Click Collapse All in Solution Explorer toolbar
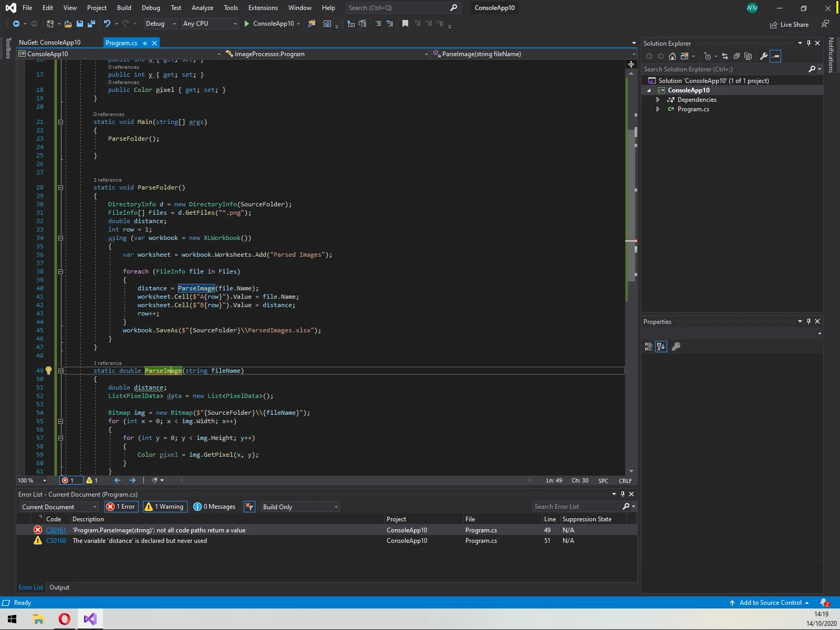This screenshot has height=630, width=840. coord(737,56)
